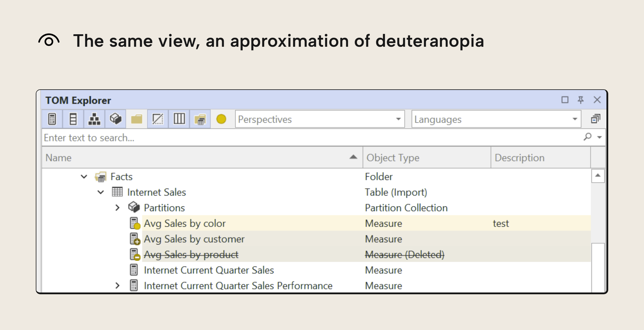Open the search options arrow
This screenshot has height=330, width=644.
(x=599, y=137)
